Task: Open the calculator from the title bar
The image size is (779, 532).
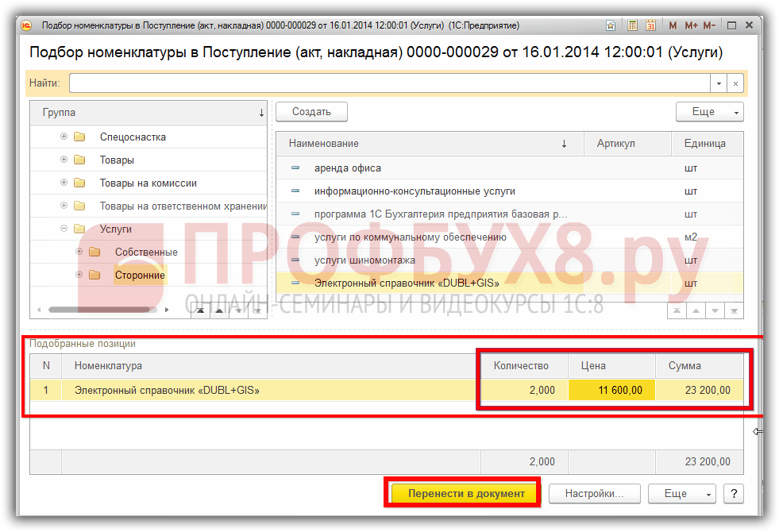Action: click(x=632, y=25)
